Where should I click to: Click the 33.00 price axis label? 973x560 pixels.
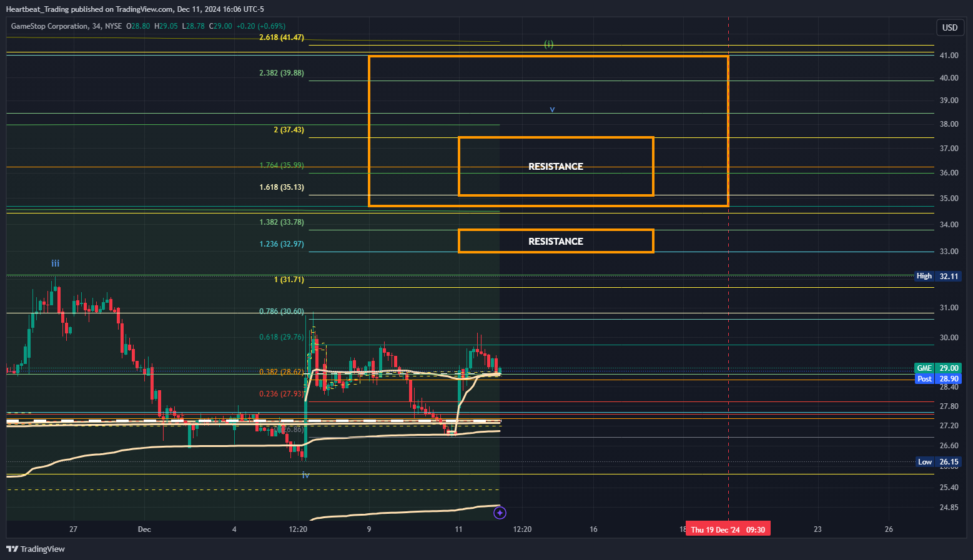pos(949,252)
